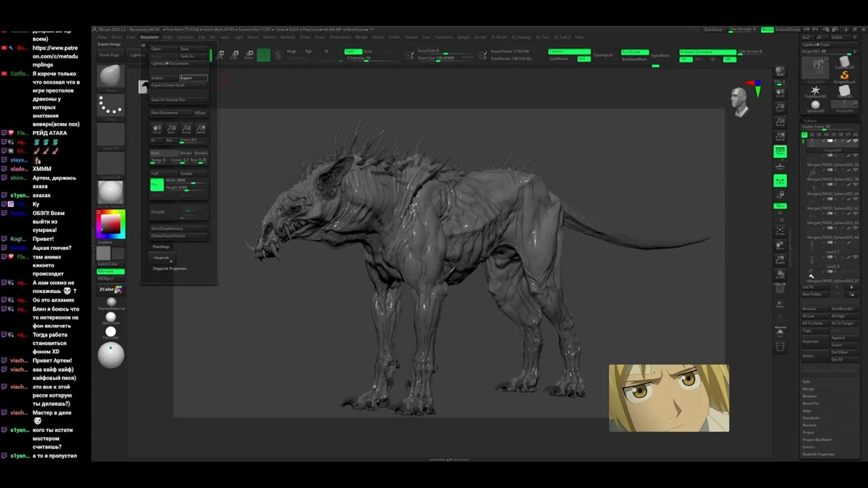This screenshot has width=868, height=488.
Task: Click the ZColor icon button
Action: (111, 289)
